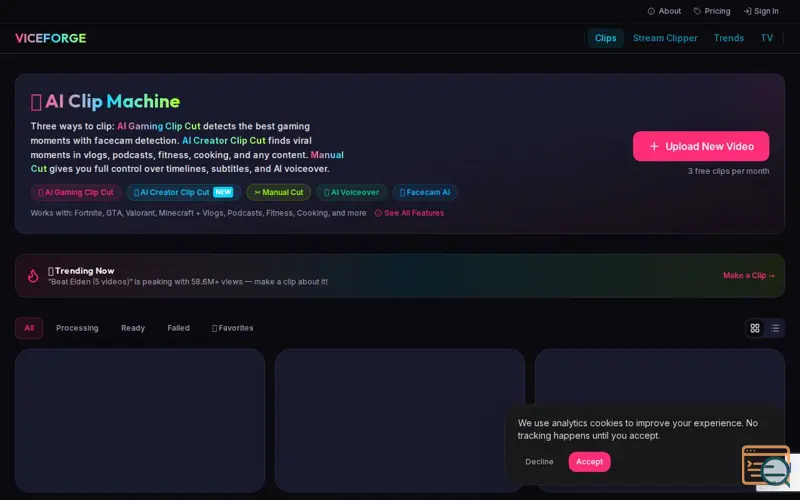Click the info icon beside About
This screenshot has height=500, width=800.
(x=651, y=11)
